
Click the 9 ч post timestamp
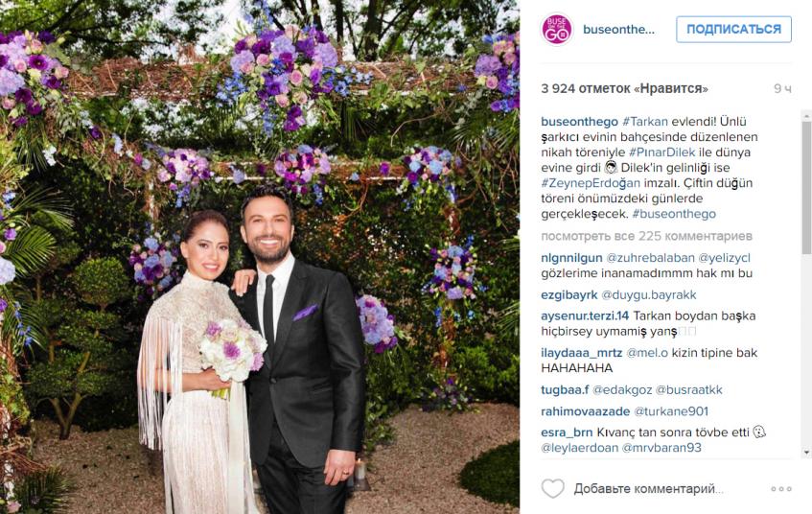tap(782, 89)
